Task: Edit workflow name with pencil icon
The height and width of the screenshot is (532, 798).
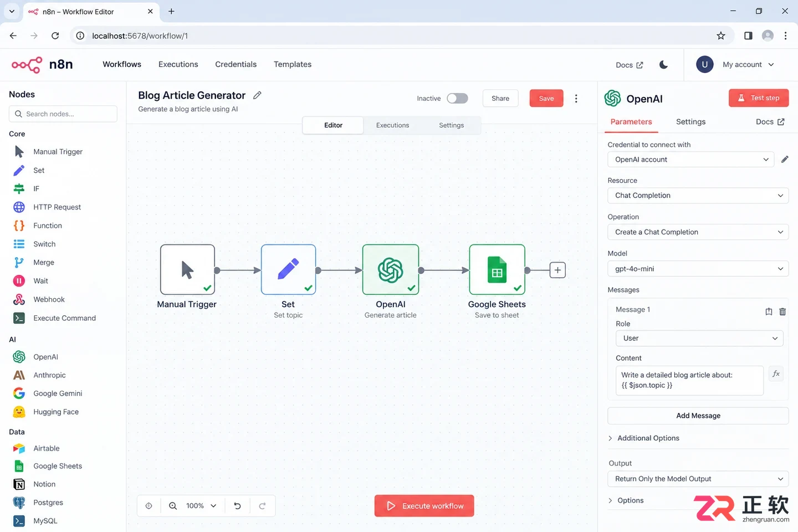Action: coord(257,95)
